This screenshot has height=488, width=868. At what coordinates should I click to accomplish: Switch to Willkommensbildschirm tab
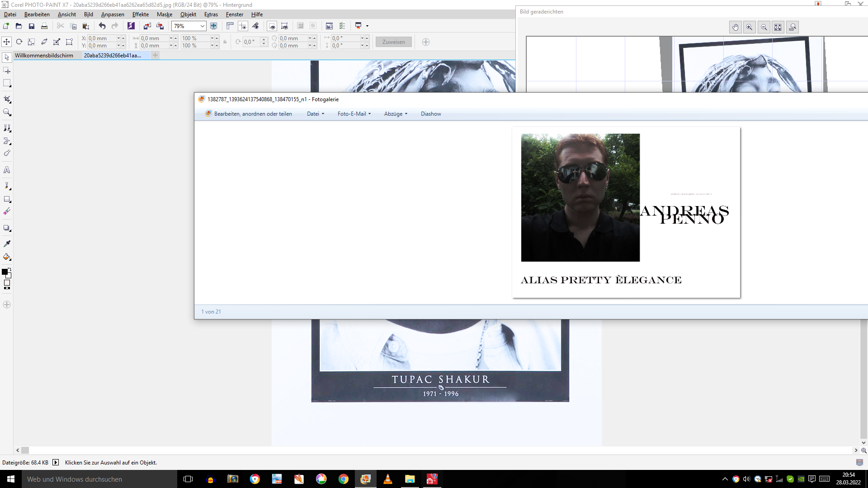click(x=44, y=56)
